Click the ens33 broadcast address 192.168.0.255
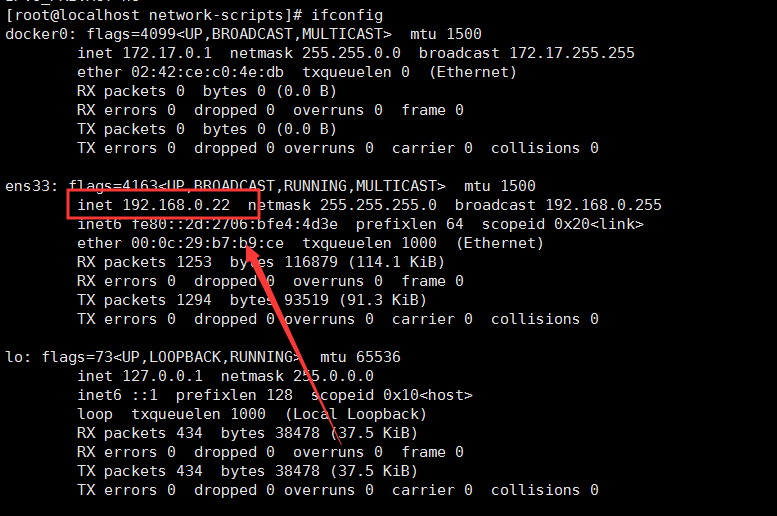The width and height of the screenshot is (777, 516). (598, 205)
